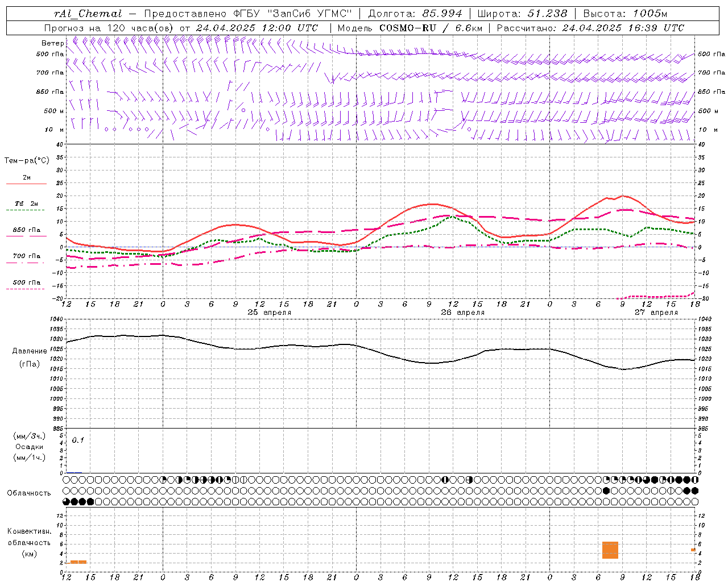This screenshot has height=582, width=728.
Task: Click the 26 апреля date label
Action: coord(463,312)
